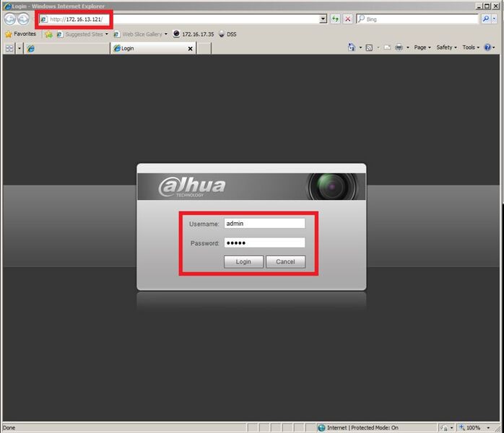Click the red Stop loading icon

click(x=348, y=19)
